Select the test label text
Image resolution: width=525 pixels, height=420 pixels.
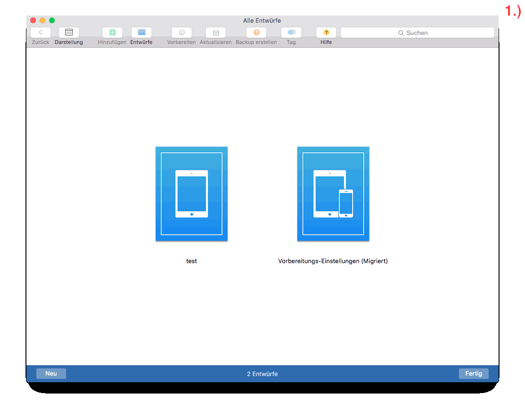click(x=191, y=261)
